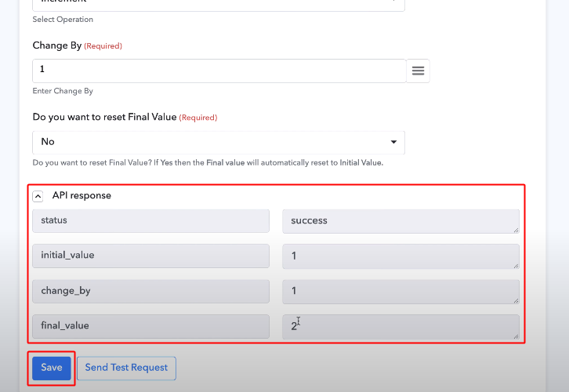The width and height of the screenshot is (569, 392).
Task: Click the change_by key field
Action: point(150,291)
